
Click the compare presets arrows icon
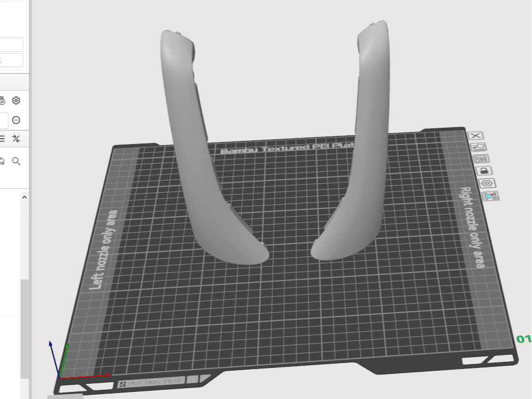pyautogui.click(x=16, y=139)
